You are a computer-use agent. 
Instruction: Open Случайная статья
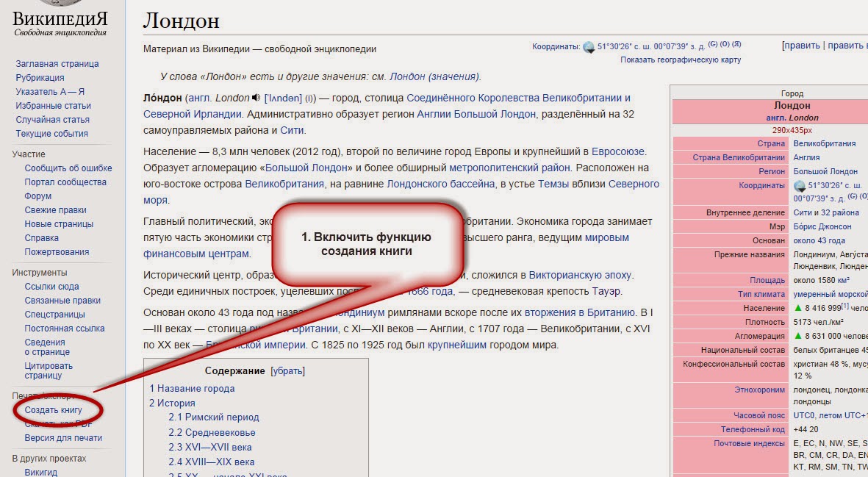pos(53,120)
